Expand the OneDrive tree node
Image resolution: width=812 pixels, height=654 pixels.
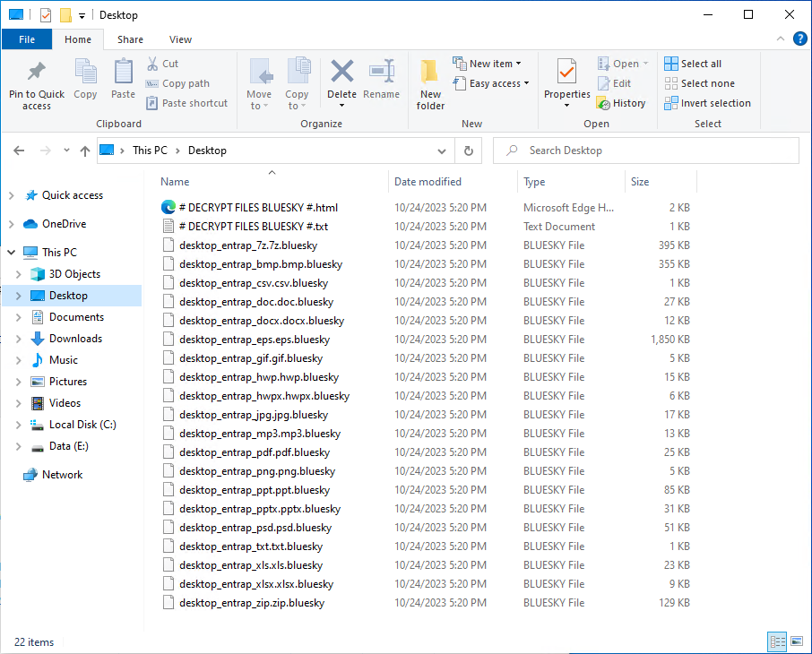12,224
